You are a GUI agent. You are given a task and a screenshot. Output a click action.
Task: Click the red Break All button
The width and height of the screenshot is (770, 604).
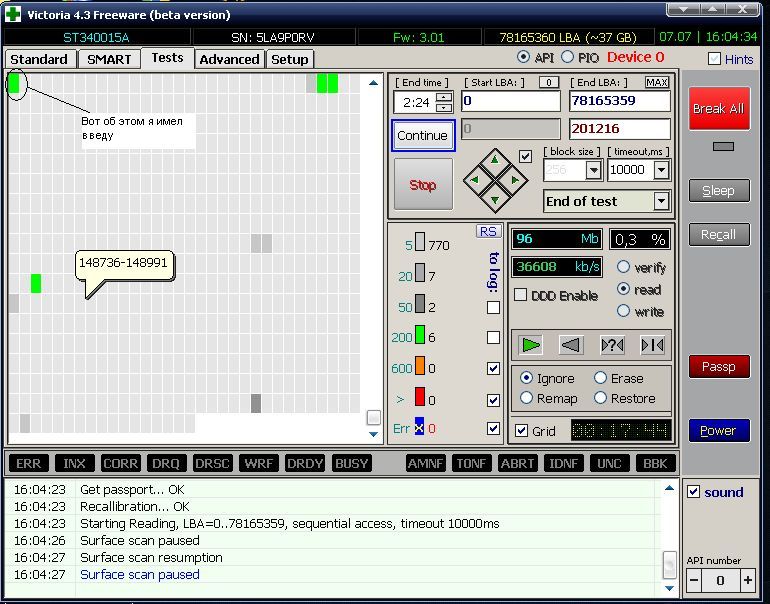click(719, 109)
